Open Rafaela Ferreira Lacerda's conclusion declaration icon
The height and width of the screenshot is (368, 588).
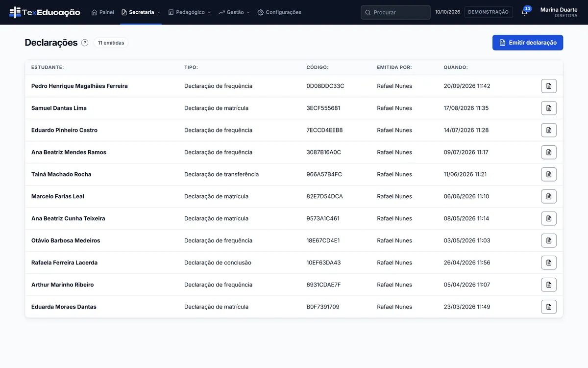coord(549,263)
